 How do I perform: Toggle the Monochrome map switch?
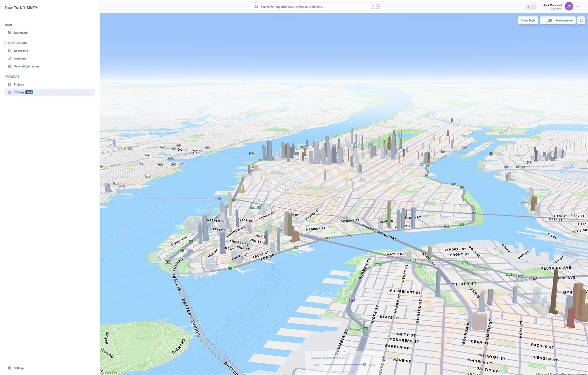(x=548, y=20)
